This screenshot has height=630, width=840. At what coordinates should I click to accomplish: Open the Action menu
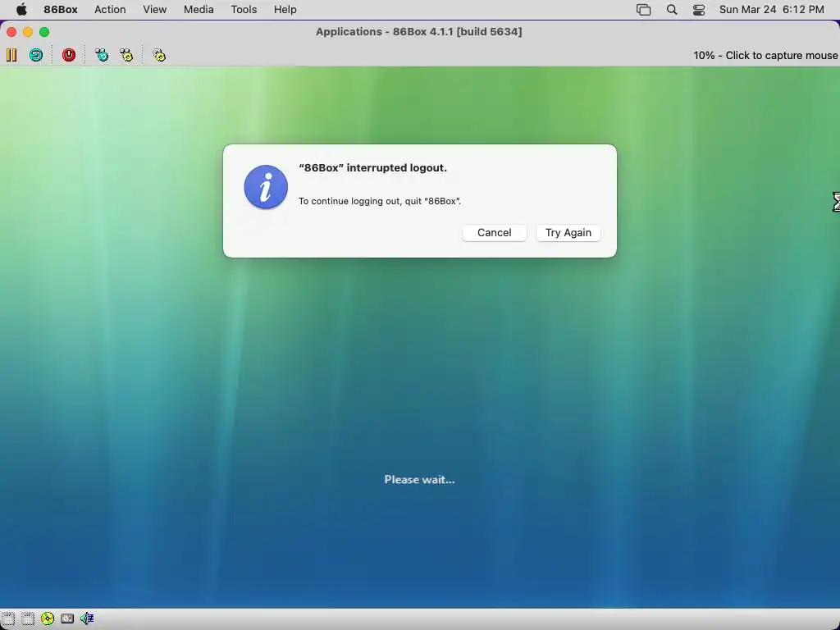pyautogui.click(x=110, y=10)
